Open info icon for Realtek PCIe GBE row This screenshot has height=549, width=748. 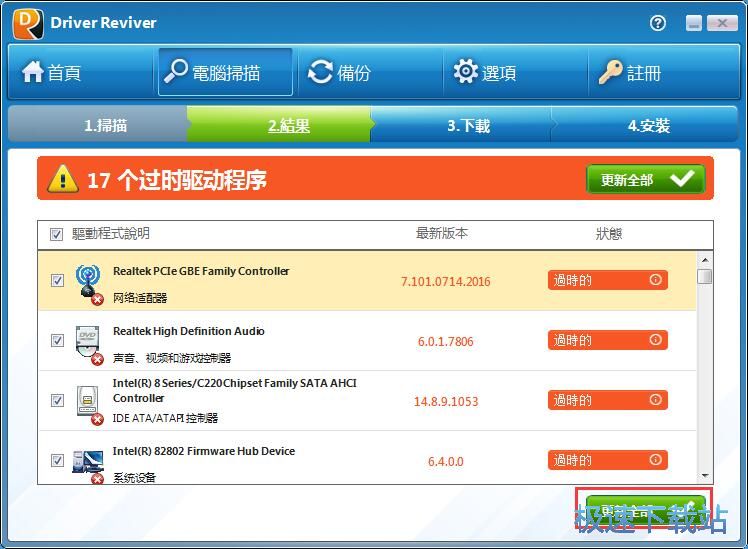tap(655, 280)
